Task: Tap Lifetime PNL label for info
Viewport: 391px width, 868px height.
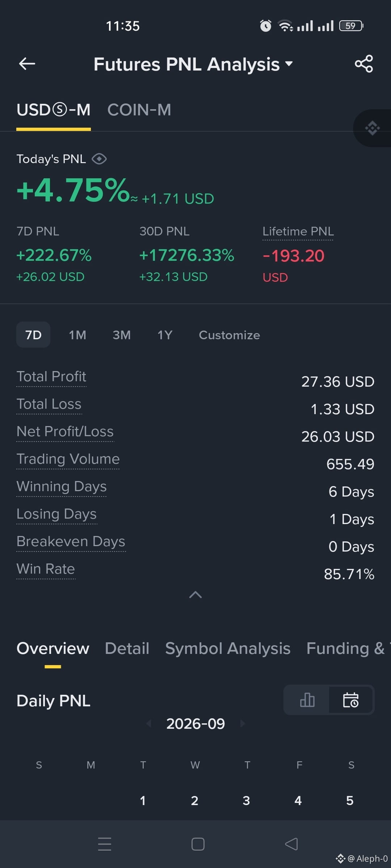Action: [x=298, y=231]
